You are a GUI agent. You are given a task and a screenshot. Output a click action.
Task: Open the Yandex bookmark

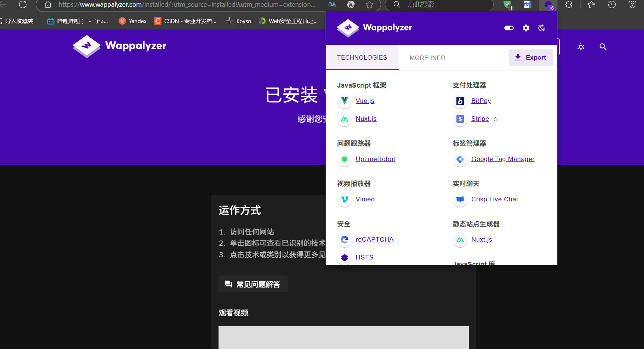click(133, 21)
